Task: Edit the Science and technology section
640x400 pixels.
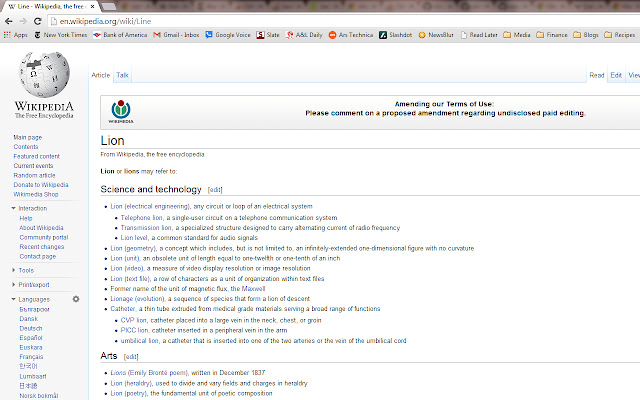Action: point(215,190)
